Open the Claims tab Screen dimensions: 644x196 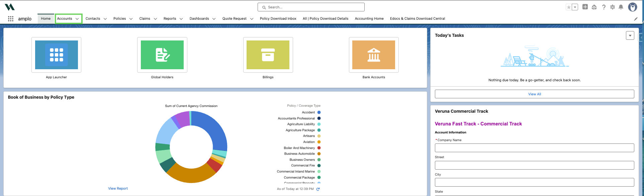click(145, 19)
